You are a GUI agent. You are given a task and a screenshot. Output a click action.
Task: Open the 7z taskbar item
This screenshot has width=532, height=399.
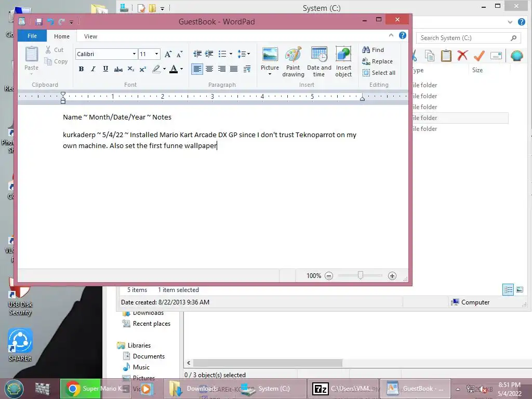pyautogui.click(x=343, y=389)
